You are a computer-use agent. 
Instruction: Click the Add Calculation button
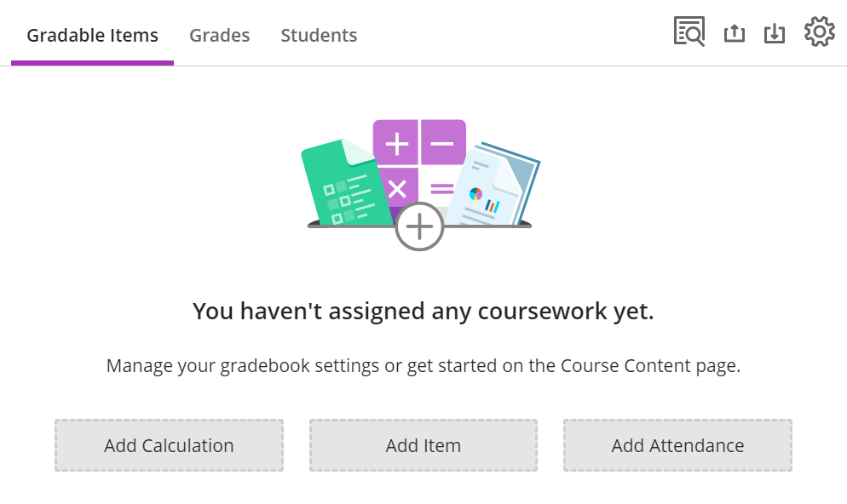tap(169, 445)
